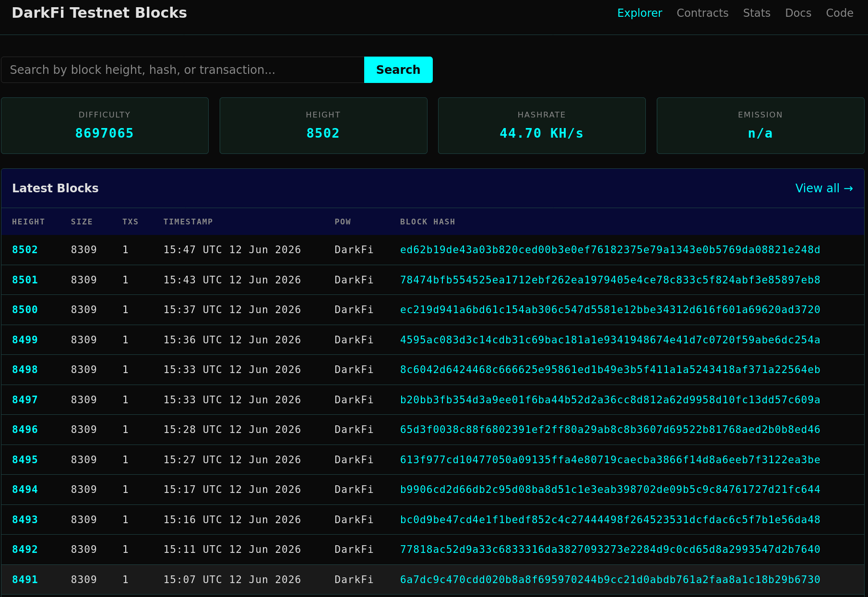The width and height of the screenshot is (868, 597).
Task: Click timestamp 15:28 UTC 12 Jun 2026
Action: 232,430
